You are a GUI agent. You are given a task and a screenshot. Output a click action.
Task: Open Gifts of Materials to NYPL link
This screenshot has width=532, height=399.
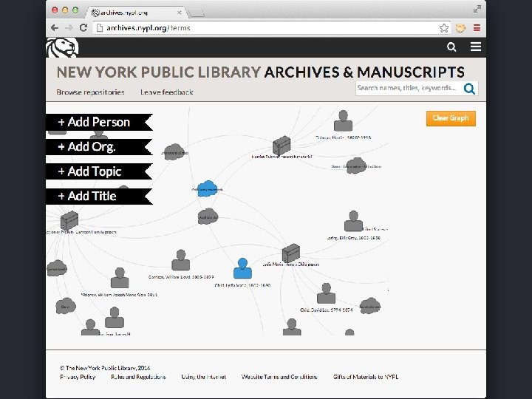pos(366,377)
